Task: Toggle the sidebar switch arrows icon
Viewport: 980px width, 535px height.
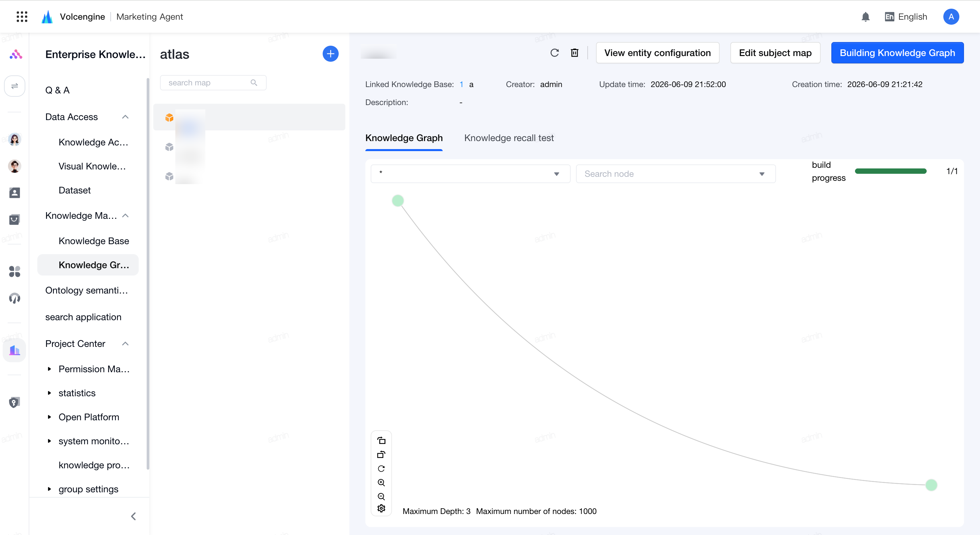Action: pos(14,86)
